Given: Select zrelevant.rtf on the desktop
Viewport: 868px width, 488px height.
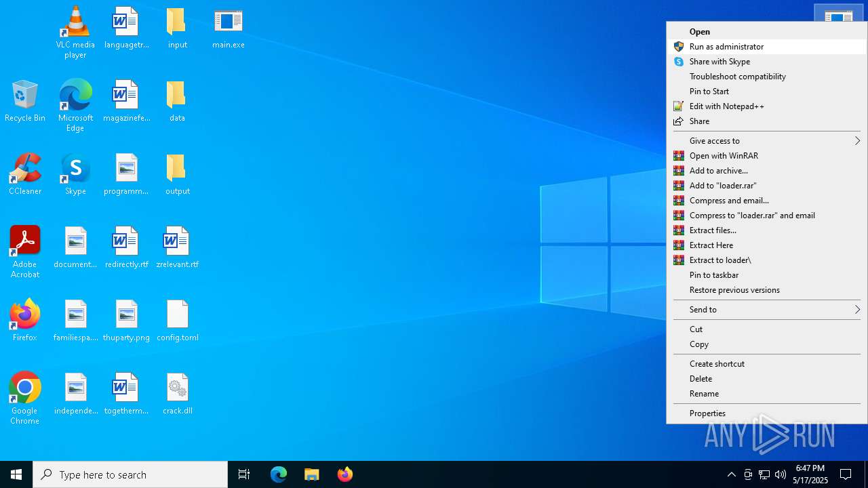Looking at the screenshot, I should [177, 248].
